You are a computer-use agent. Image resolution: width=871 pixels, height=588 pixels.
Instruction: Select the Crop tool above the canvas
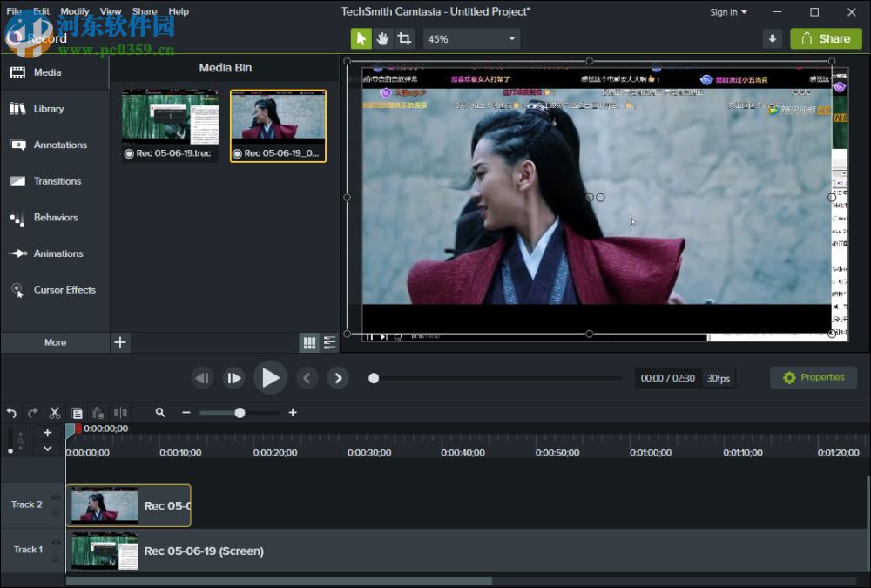click(x=404, y=38)
